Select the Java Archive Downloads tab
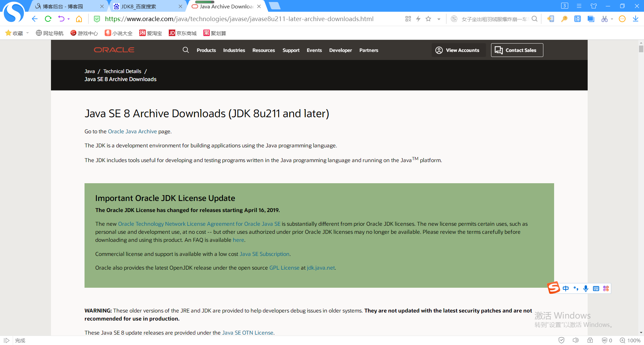The height and width of the screenshot is (345, 644). point(226,6)
